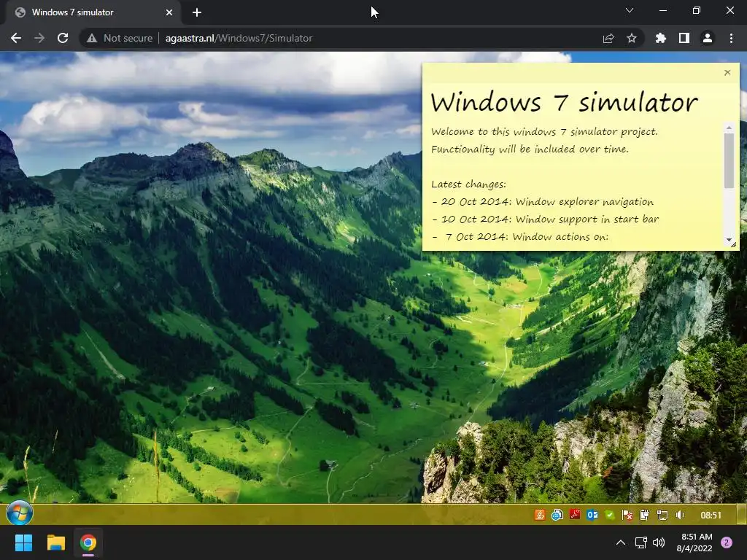Click Chrome's forward navigation arrow
747x560 pixels.
[x=39, y=38]
